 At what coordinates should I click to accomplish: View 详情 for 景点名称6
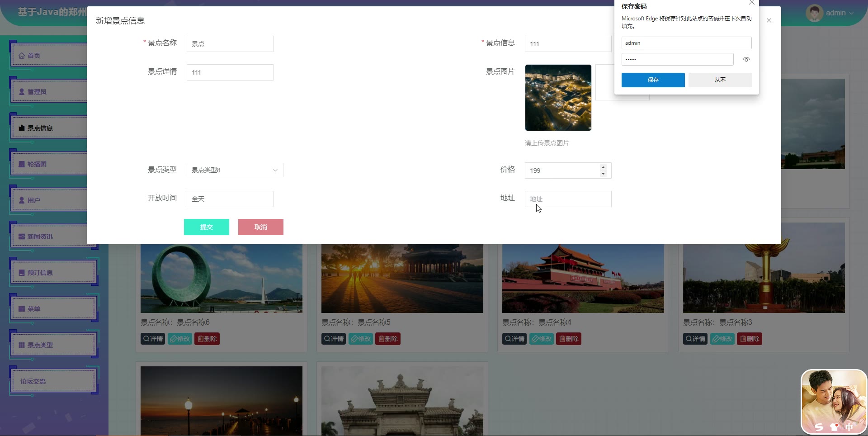153,339
